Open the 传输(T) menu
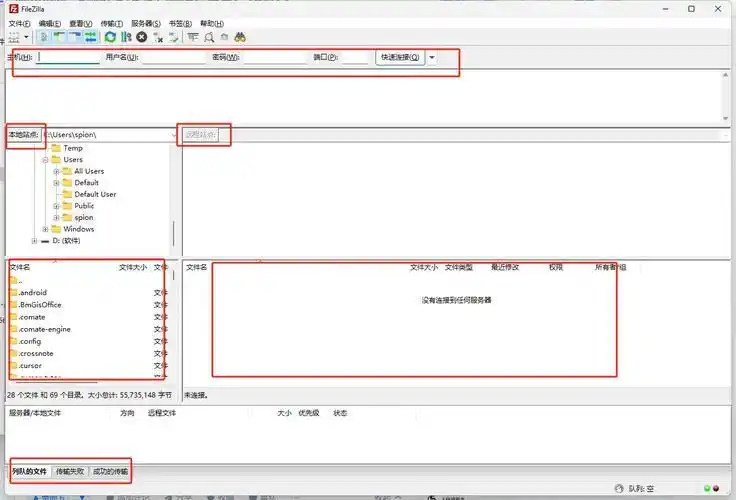 (x=113, y=23)
